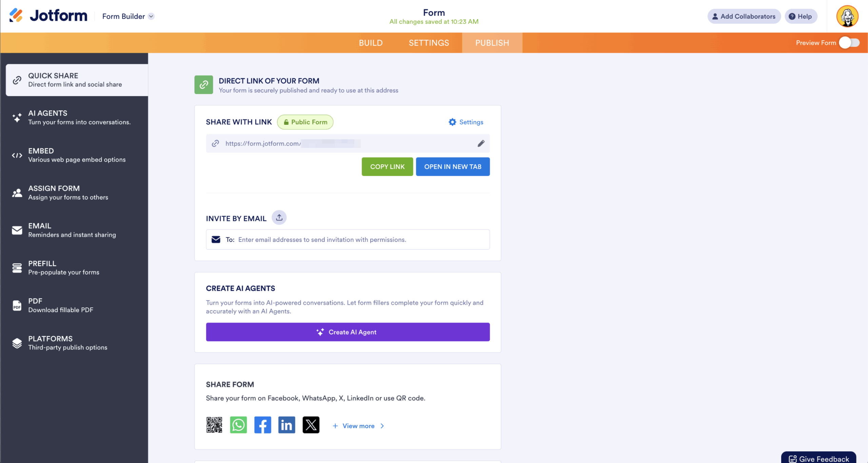868x463 pixels.
Task: Switch to the BUILD tab
Action: coord(371,43)
